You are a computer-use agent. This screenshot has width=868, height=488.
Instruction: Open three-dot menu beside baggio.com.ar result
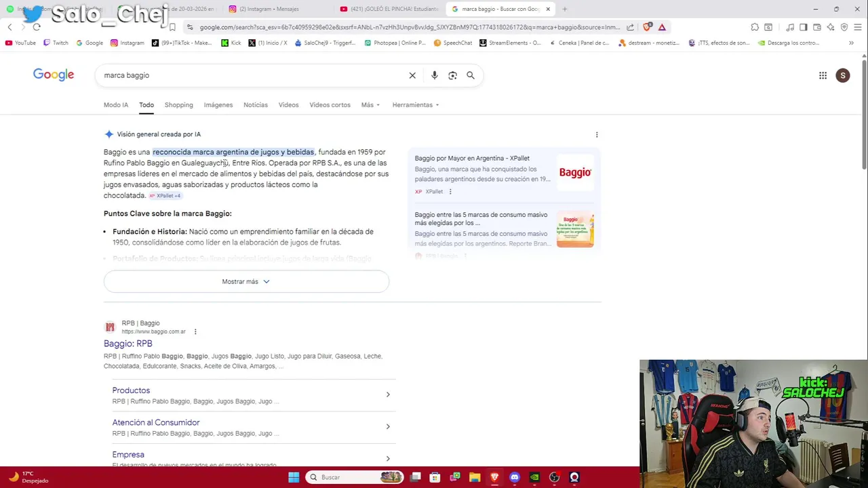[x=195, y=331]
